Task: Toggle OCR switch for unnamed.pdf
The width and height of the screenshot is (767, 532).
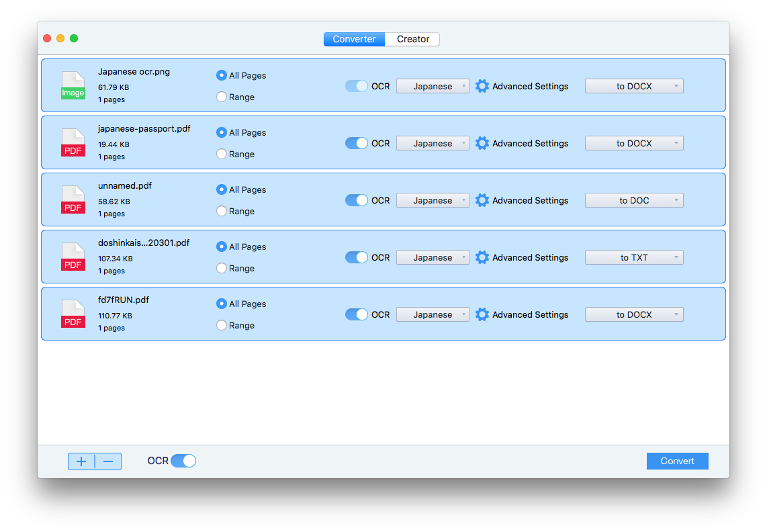Action: tap(356, 200)
